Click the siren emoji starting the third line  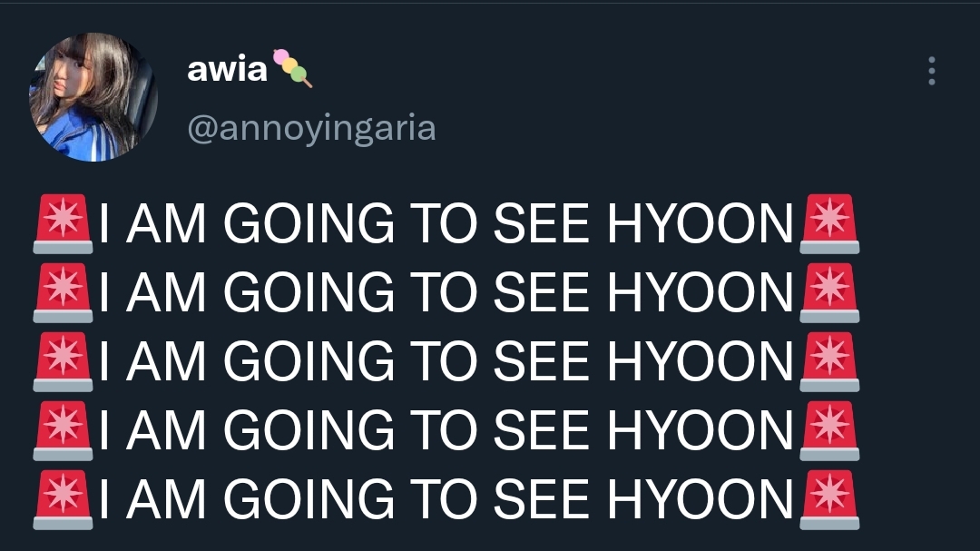click(x=64, y=361)
